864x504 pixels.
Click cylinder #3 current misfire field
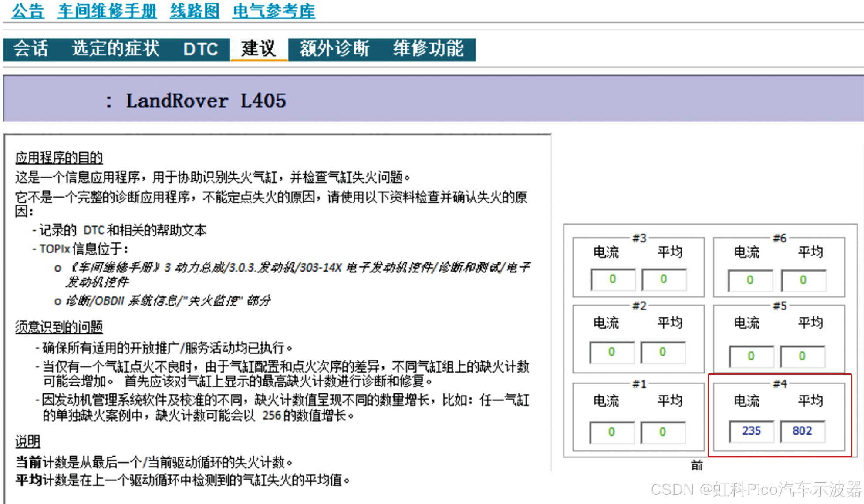[612, 279]
